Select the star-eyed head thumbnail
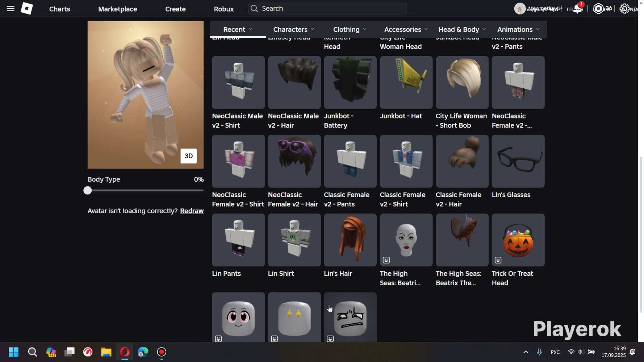 click(x=294, y=317)
